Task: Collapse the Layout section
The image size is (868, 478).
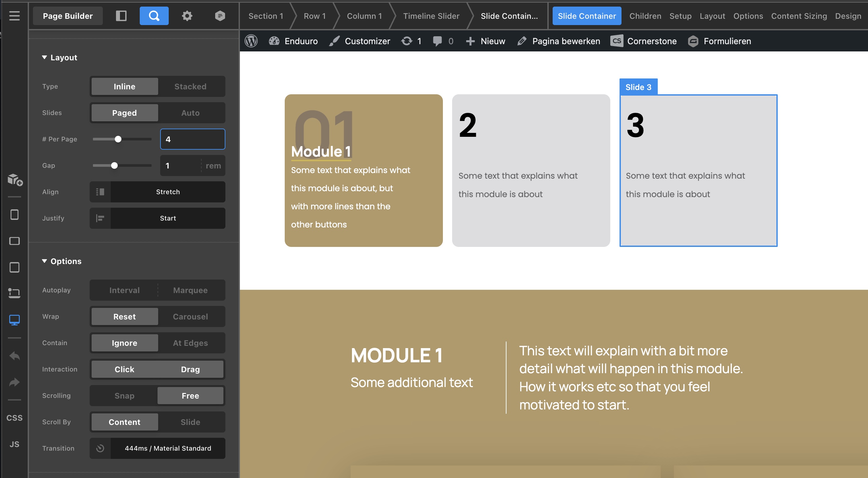Action: [x=44, y=58]
